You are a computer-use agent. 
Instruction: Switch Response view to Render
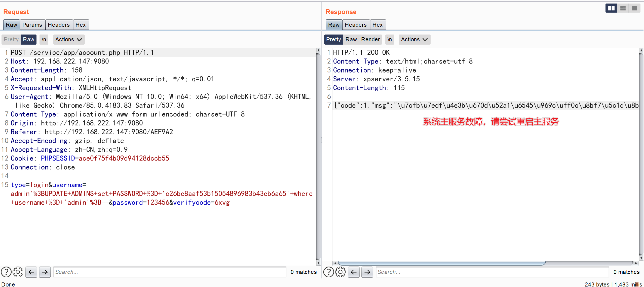tap(370, 40)
